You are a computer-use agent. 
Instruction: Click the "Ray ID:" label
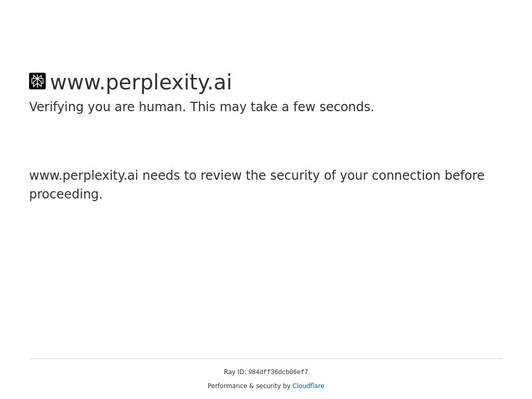235,372
